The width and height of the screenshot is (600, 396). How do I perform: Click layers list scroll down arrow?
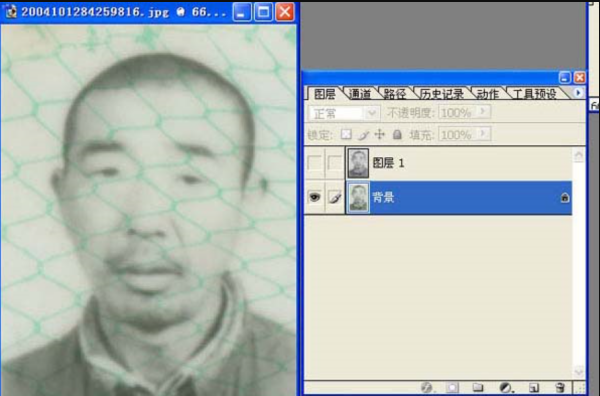pyautogui.click(x=579, y=371)
